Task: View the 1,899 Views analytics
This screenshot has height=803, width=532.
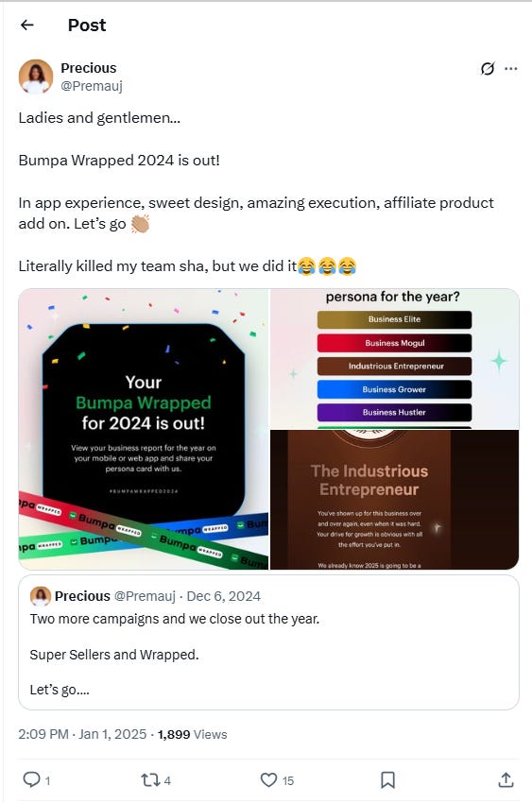Action: pos(193,734)
